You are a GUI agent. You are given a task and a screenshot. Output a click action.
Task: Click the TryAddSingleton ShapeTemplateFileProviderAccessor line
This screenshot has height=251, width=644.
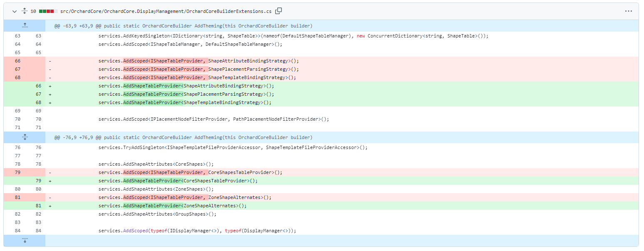coord(233,147)
